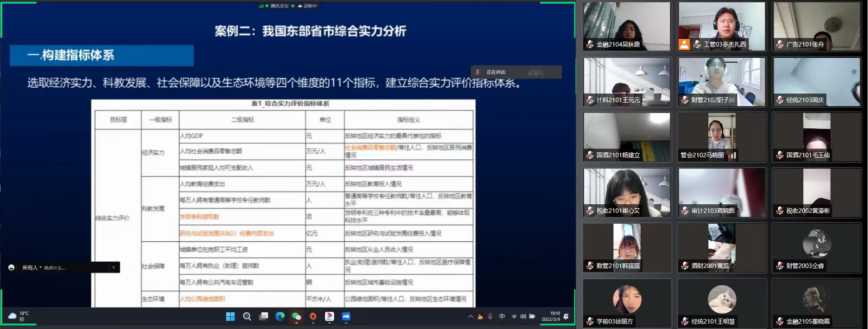
Task: Collapse the chat bar with left arrow
Action: pos(113,268)
